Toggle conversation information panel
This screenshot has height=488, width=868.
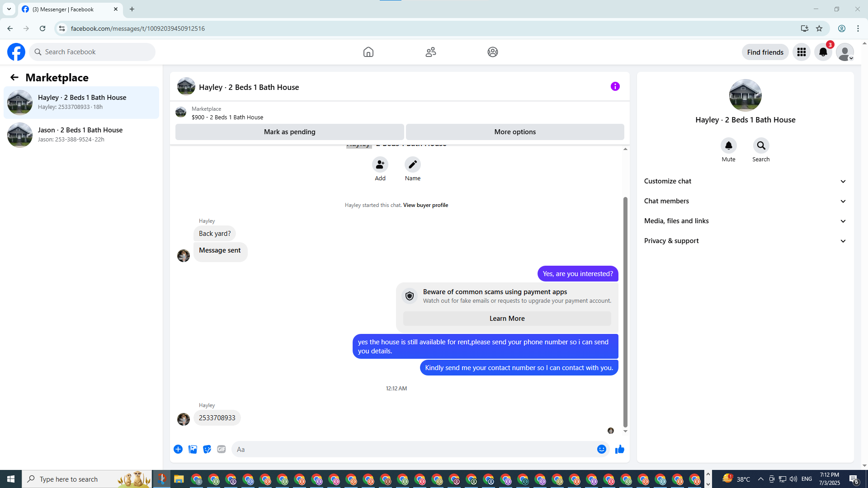point(615,86)
